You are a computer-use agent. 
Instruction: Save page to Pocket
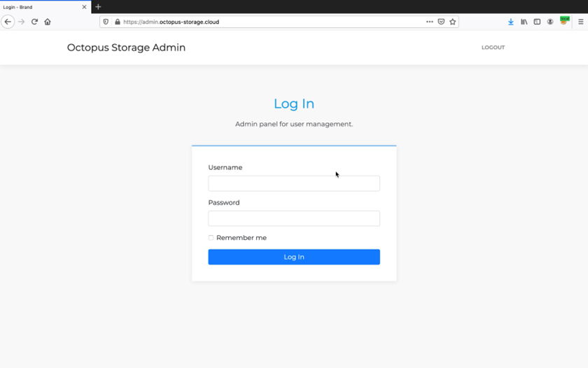pos(442,22)
